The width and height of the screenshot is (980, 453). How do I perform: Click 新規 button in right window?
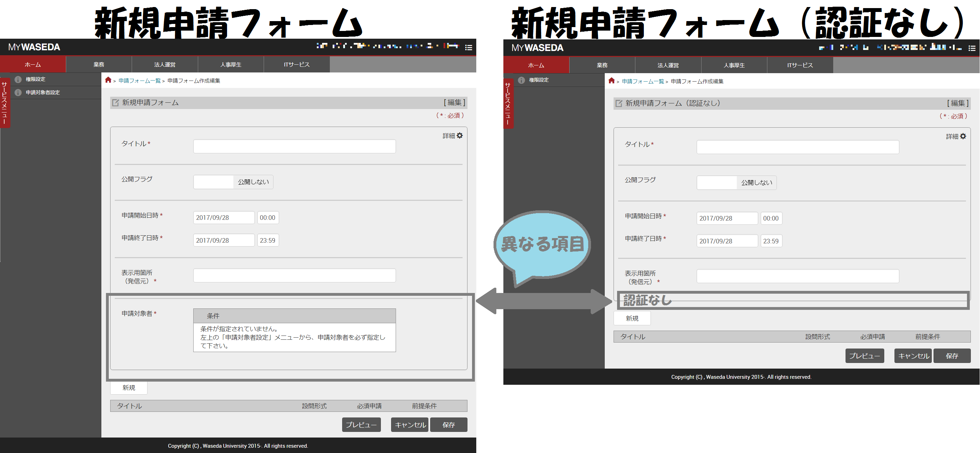[x=632, y=318]
